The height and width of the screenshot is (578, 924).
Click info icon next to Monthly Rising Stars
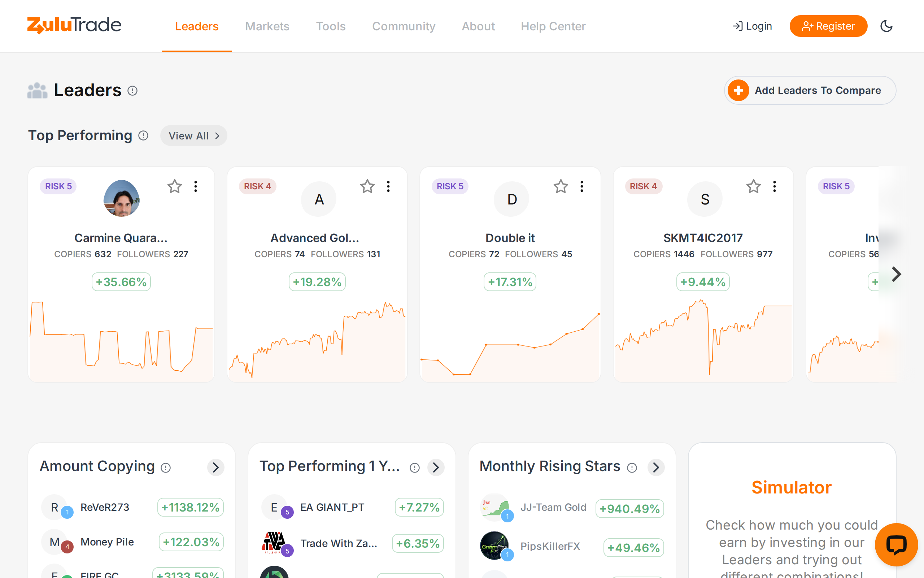tap(632, 468)
